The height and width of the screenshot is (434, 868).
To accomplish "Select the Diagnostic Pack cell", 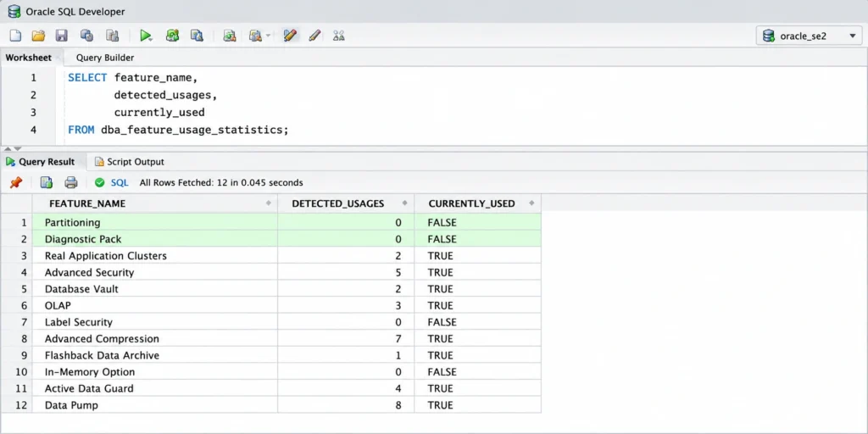I will pos(155,239).
